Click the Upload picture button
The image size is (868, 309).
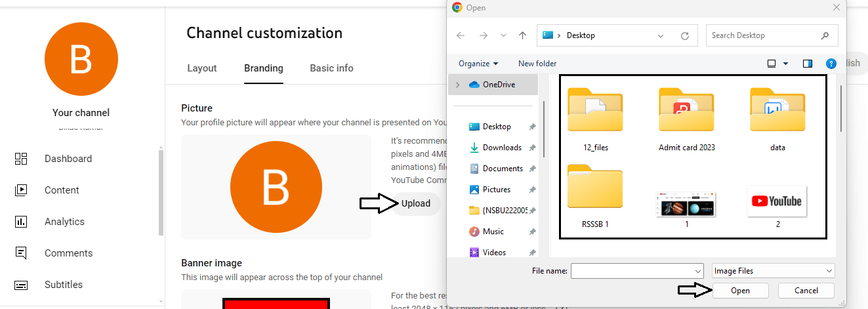click(x=416, y=203)
